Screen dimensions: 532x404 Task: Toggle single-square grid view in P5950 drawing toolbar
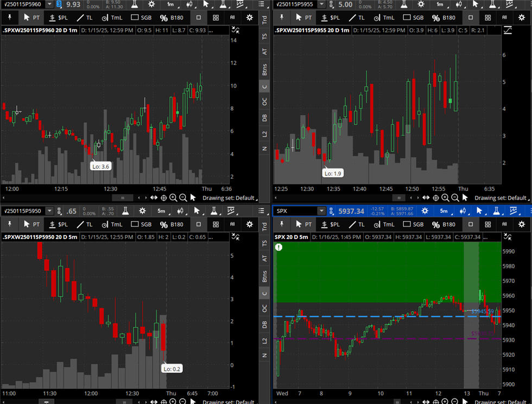coord(199,224)
